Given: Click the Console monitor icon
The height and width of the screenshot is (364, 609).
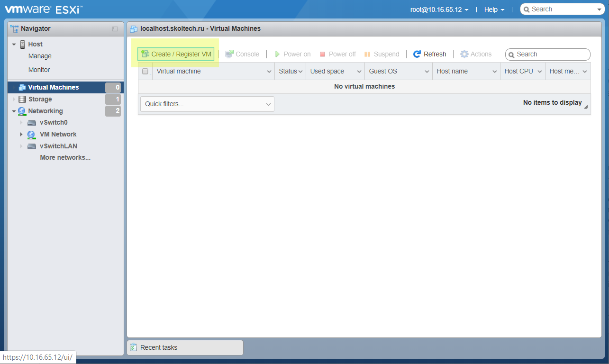Looking at the screenshot, I should click(x=229, y=54).
